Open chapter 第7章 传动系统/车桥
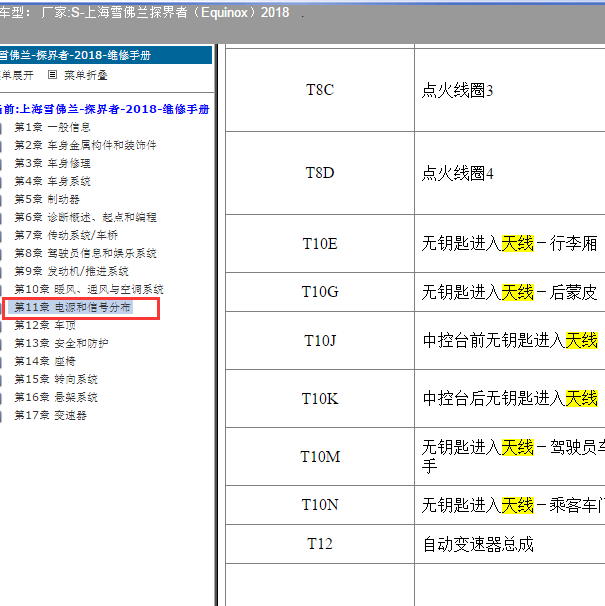605x606 pixels. click(66, 235)
